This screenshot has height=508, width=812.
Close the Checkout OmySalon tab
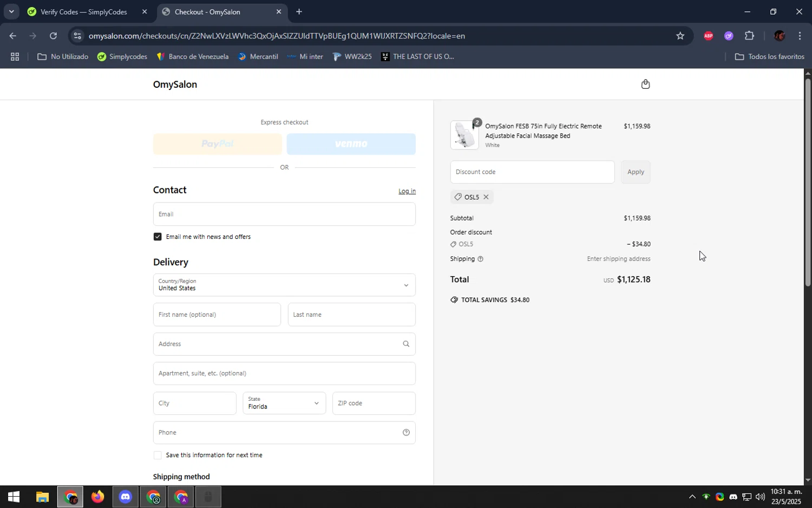click(279, 11)
